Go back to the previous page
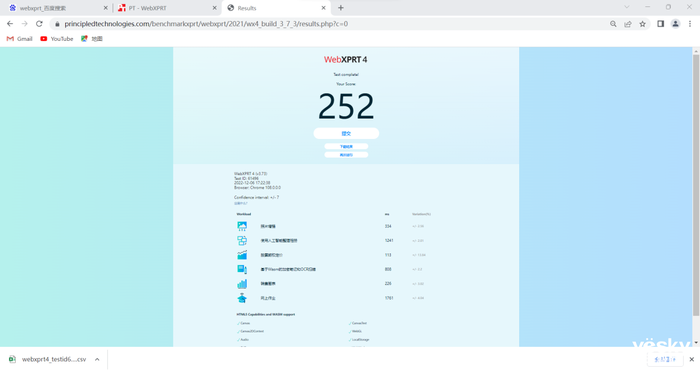 (x=10, y=24)
